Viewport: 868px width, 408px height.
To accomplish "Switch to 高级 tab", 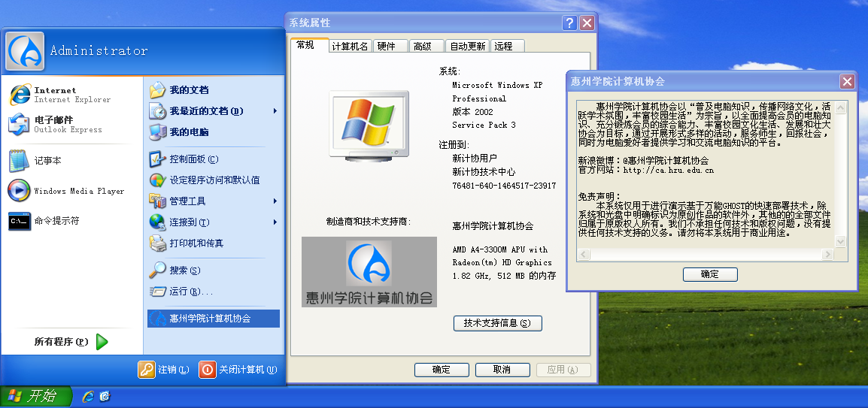I will coord(426,47).
